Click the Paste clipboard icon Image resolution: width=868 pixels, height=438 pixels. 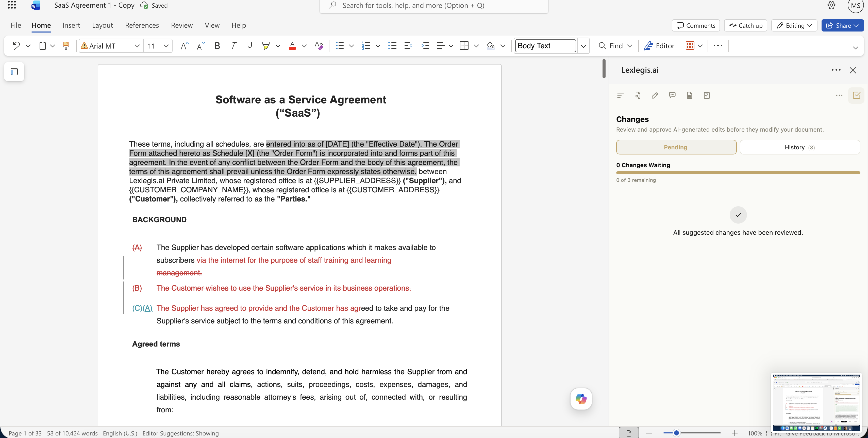[42, 45]
